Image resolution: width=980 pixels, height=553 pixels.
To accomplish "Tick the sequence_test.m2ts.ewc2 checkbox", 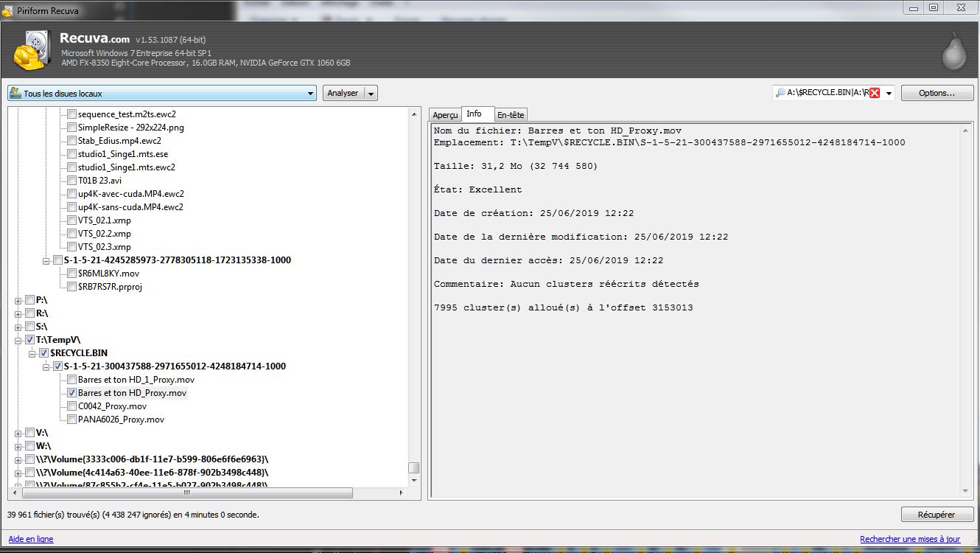I will (71, 114).
